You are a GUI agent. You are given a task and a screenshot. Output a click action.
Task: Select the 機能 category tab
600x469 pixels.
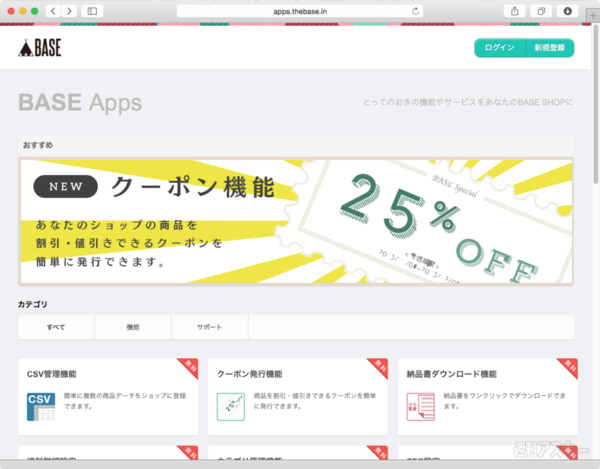[x=133, y=327]
